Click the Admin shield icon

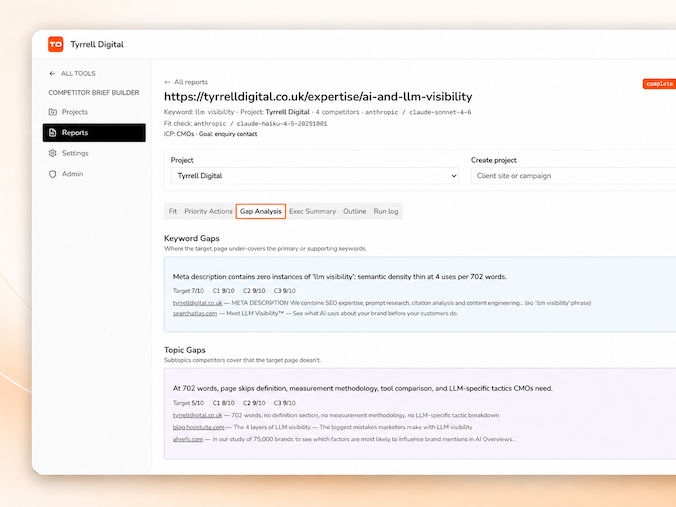point(53,174)
